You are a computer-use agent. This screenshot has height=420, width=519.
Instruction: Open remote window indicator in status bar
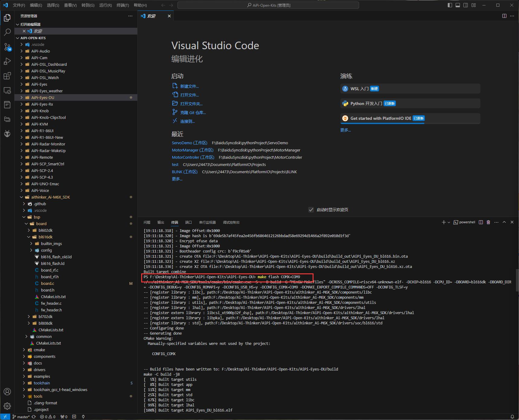5,417
